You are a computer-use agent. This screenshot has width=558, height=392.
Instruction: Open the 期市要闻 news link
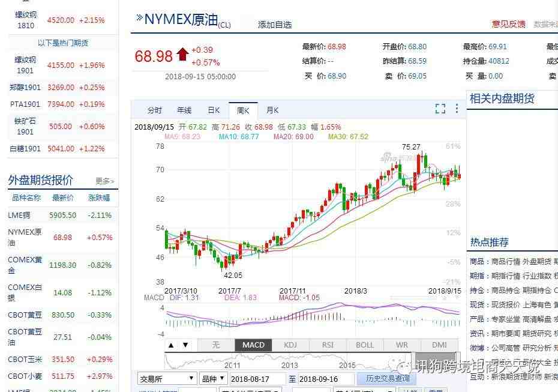pos(505,334)
